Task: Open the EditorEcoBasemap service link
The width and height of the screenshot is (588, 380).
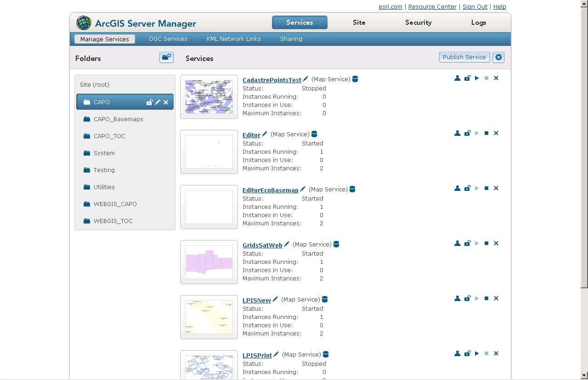Action: [271, 190]
